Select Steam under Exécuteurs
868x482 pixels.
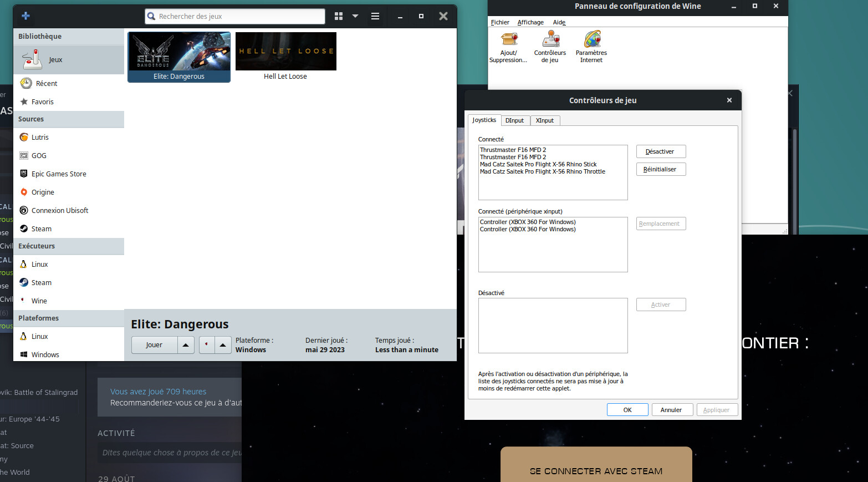pyautogui.click(x=69, y=282)
